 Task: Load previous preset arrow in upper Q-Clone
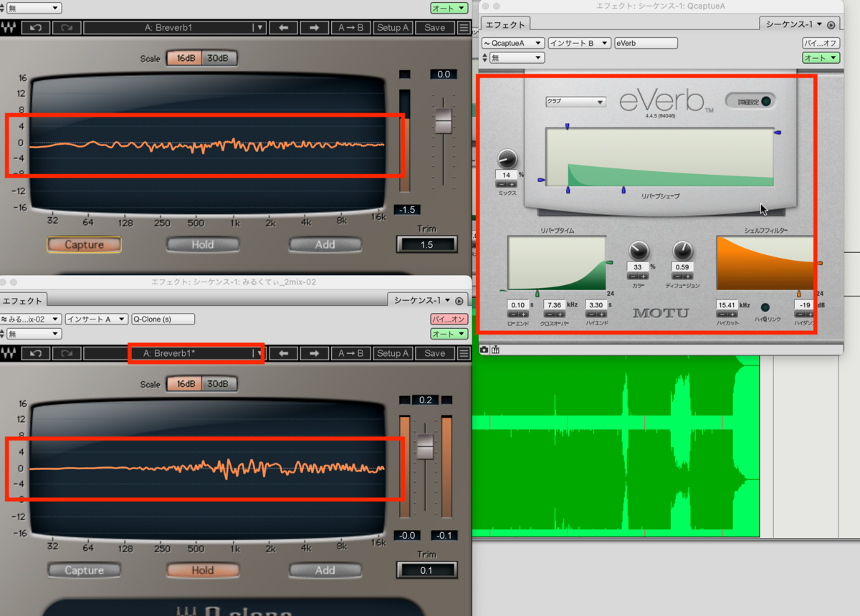click(x=284, y=28)
